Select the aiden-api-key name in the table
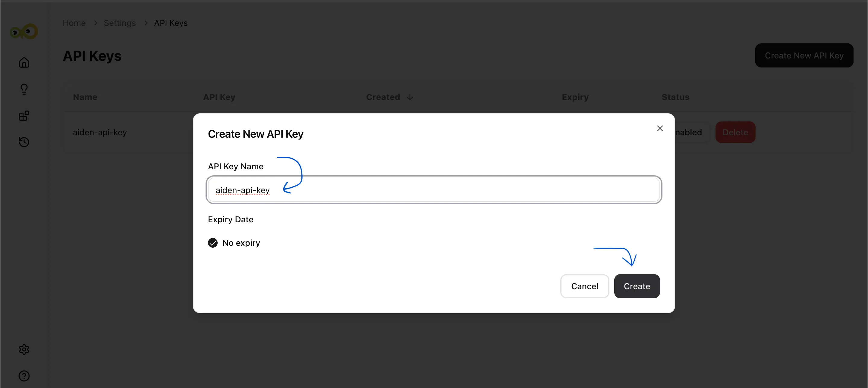 pos(100,133)
